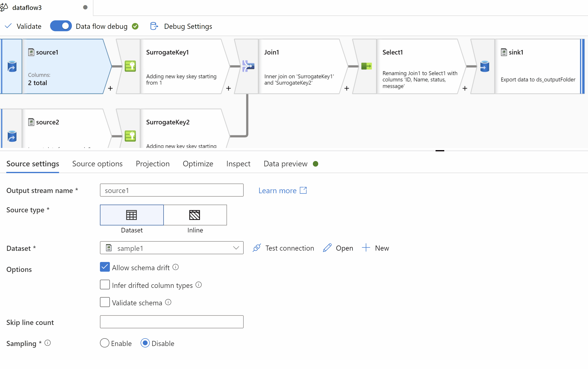Uncheck Allow schema drift checkbox
The width and height of the screenshot is (588, 369).
point(105,267)
